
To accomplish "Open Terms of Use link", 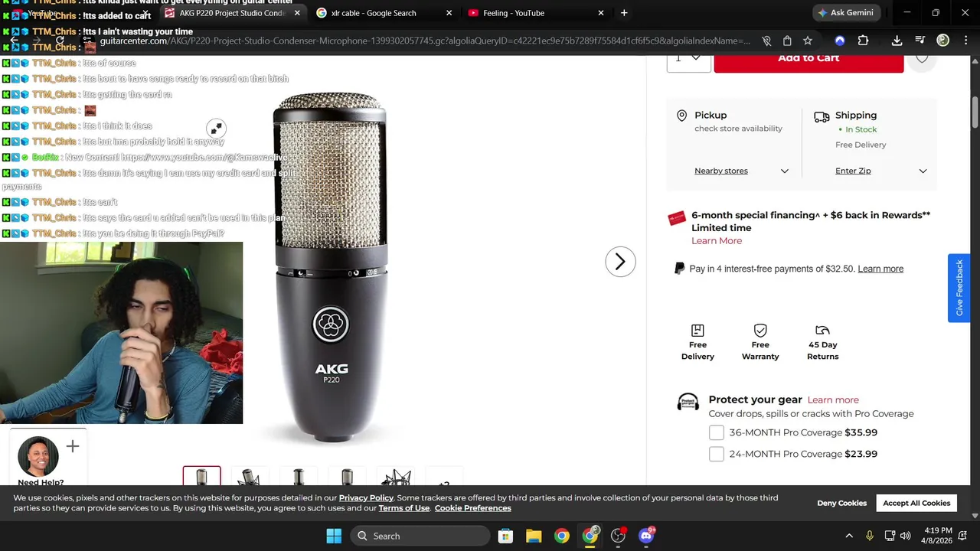I will (x=404, y=508).
